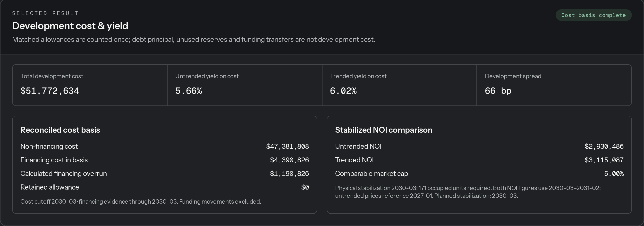Select the financing cost amount $4,390,826

coord(289,160)
